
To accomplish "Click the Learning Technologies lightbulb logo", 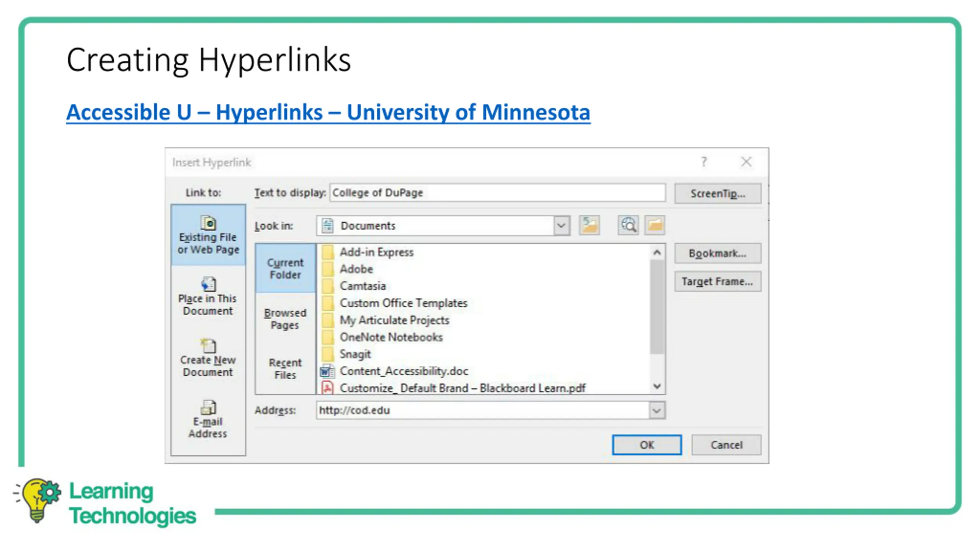I will pos(38,500).
